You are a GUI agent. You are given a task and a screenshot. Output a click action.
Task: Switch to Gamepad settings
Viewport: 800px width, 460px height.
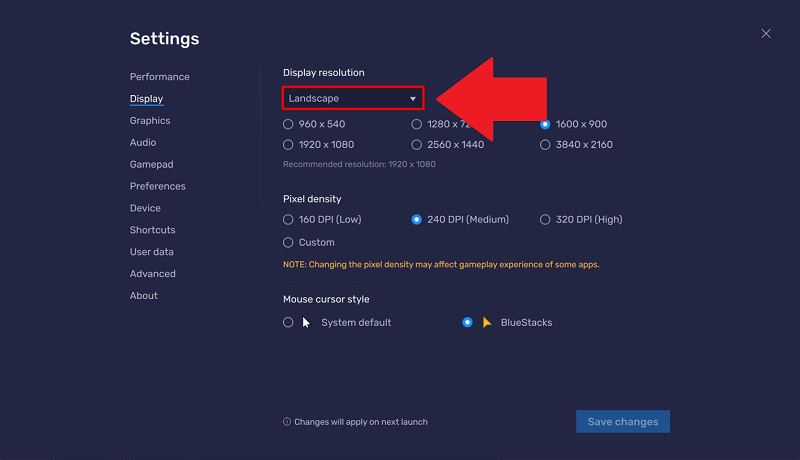point(151,164)
